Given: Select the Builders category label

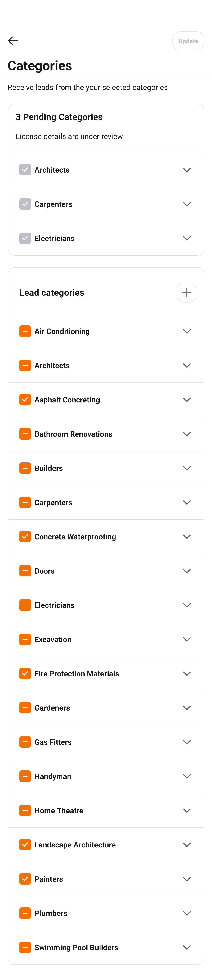Looking at the screenshot, I should (x=49, y=468).
